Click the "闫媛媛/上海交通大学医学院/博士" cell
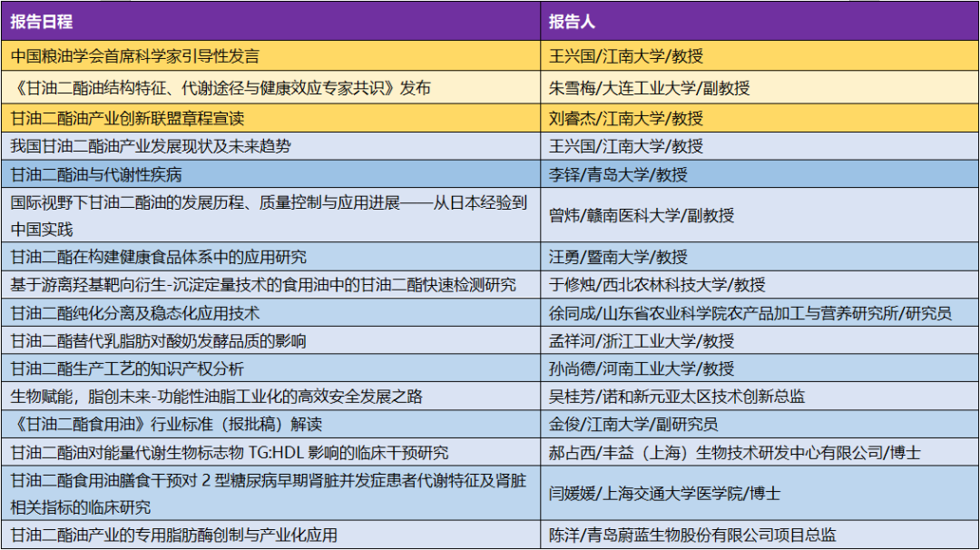The image size is (980, 550). 759,493
